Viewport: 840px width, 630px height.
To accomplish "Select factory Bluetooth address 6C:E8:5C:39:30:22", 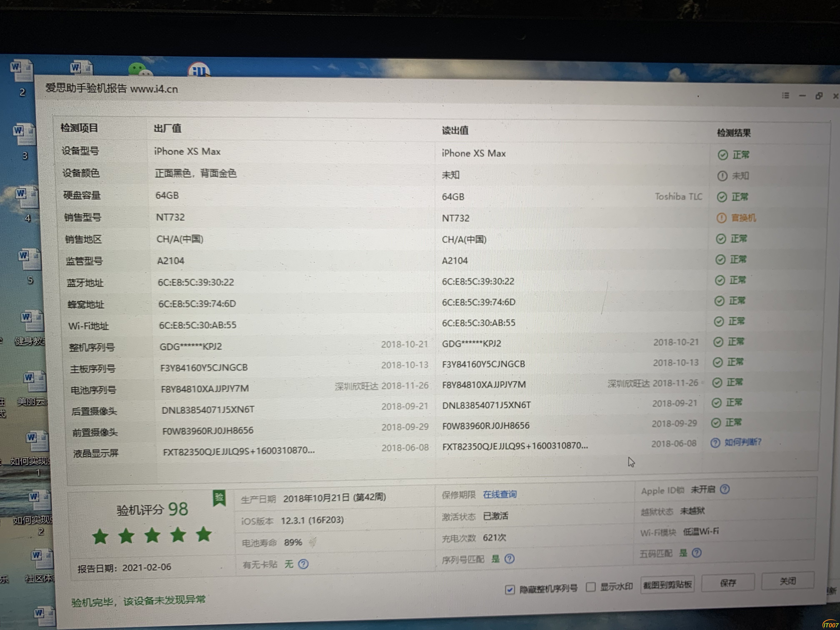I will point(196,282).
